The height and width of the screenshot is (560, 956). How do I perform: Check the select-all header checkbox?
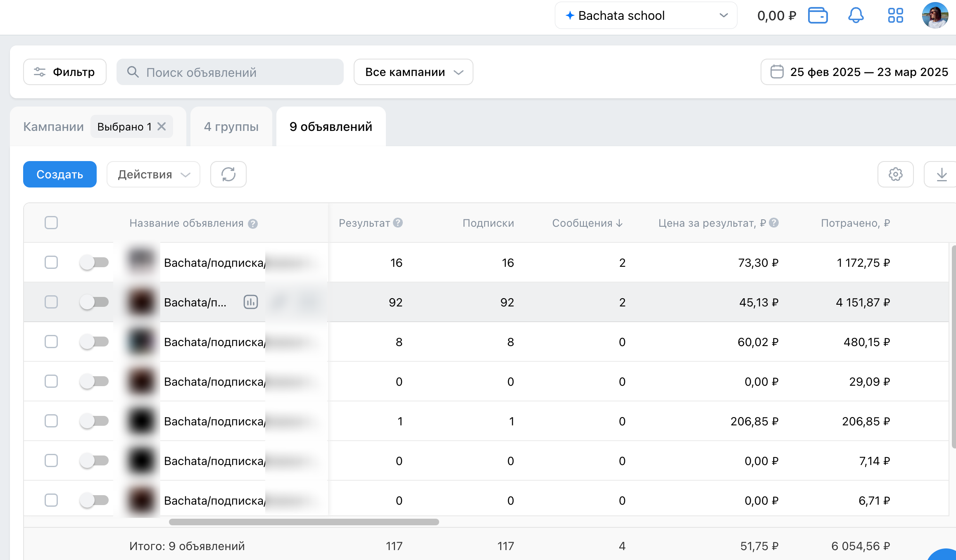click(51, 223)
